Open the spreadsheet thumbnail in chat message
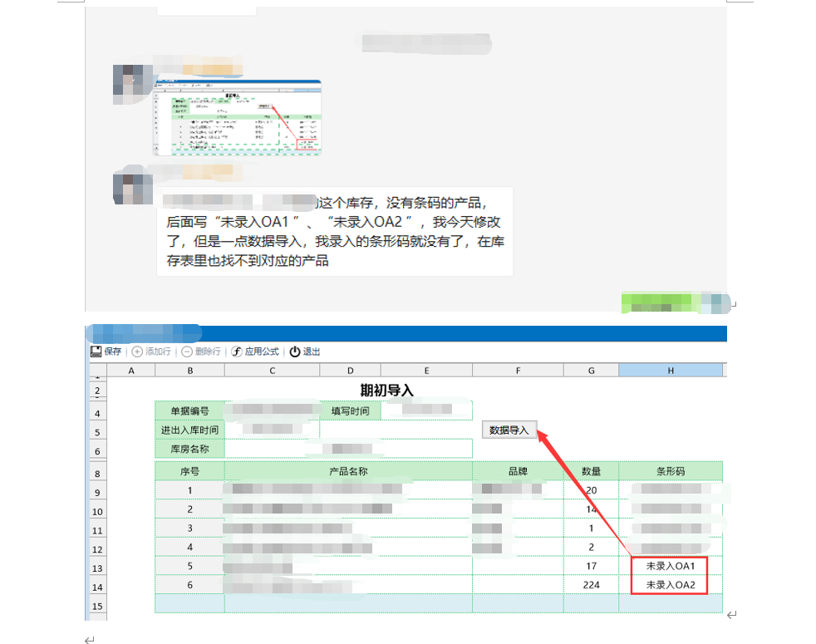The width and height of the screenshot is (816, 644). click(237, 117)
